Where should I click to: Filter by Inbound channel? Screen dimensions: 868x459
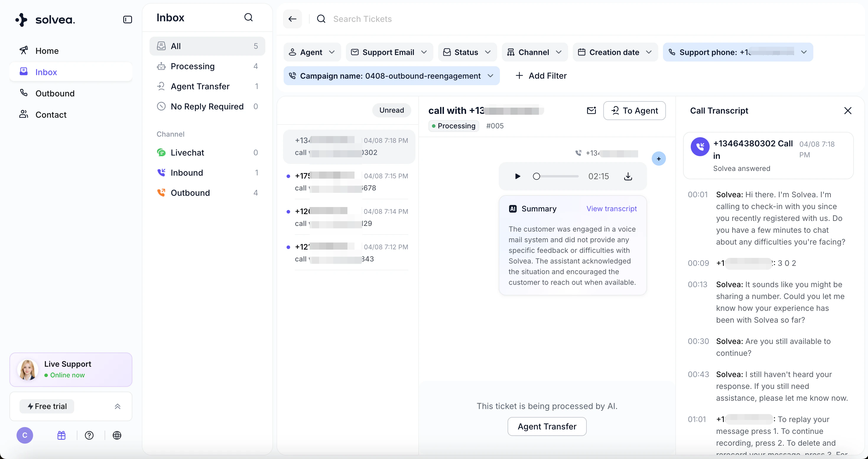coord(207,173)
